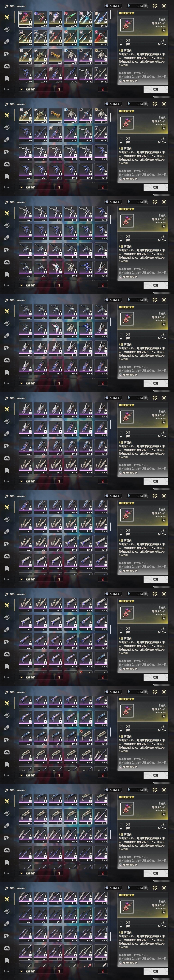This screenshot has width=174, height=980.
Task: Click the plus icon beside the 1013 currency
Action: 145,6
